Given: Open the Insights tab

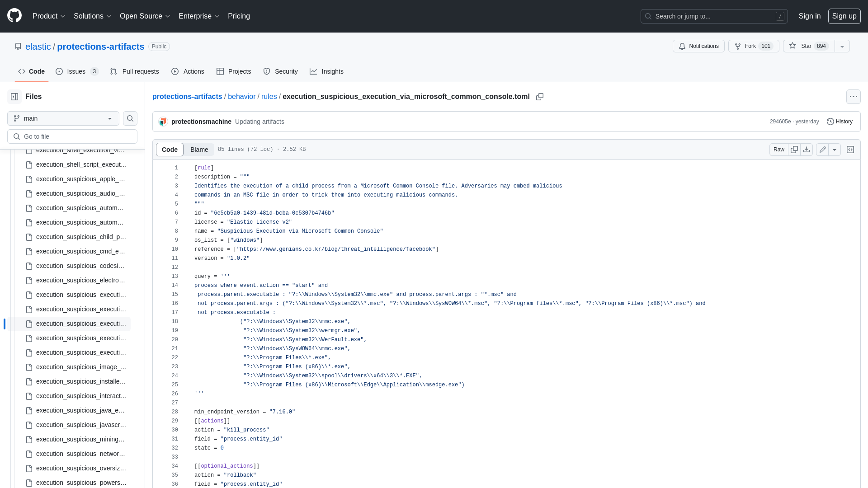Looking at the screenshot, I should 326,71.
